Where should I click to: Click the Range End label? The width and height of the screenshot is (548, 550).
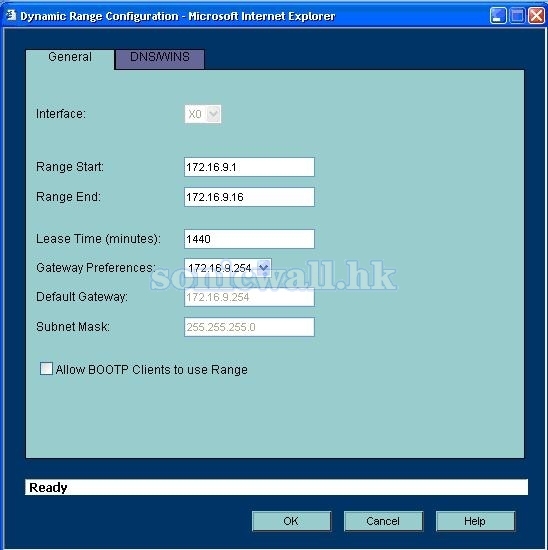point(68,197)
